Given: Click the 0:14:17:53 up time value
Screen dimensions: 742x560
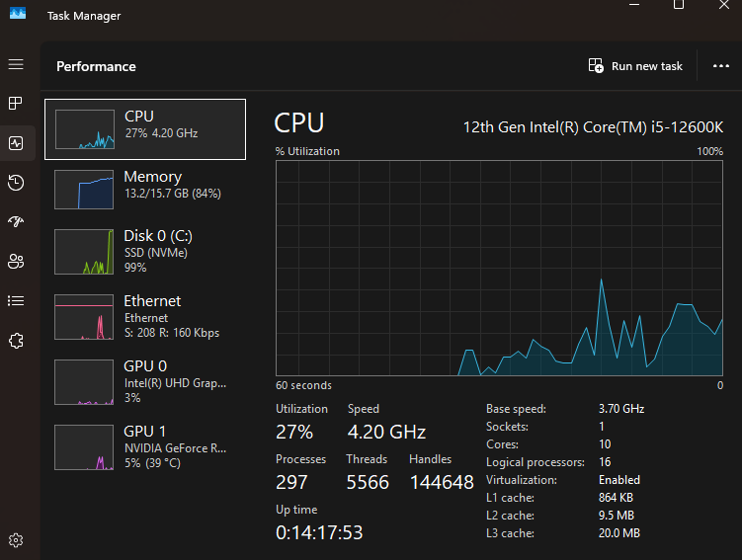Looking at the screenshot, I should tap(319, 533).
